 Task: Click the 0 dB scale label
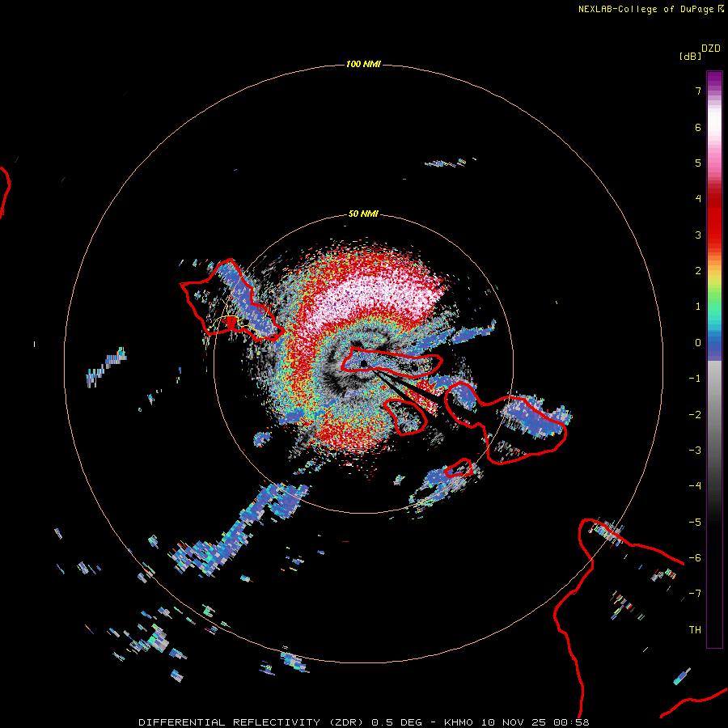tap(698, 343)
